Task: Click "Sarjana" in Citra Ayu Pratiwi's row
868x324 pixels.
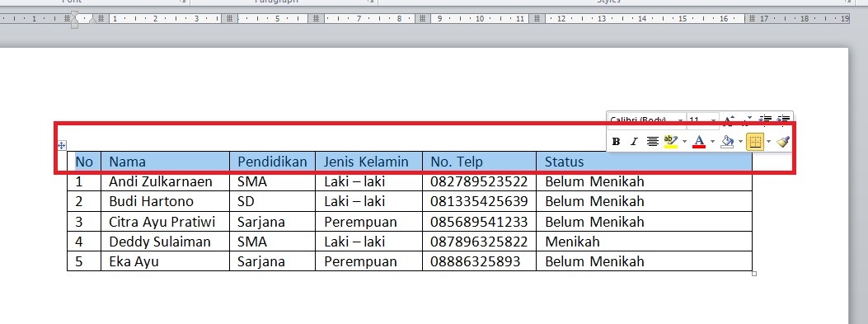Action: 261,222
